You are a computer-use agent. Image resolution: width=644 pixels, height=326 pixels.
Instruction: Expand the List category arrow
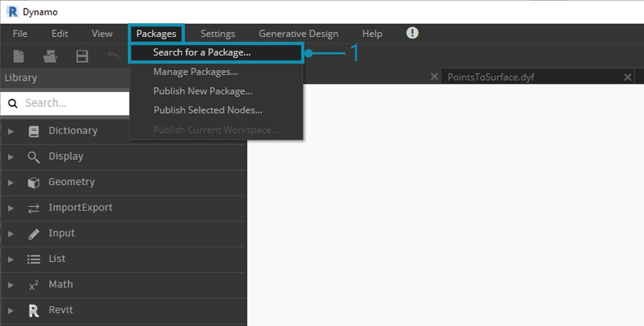[x=11, y=260]
